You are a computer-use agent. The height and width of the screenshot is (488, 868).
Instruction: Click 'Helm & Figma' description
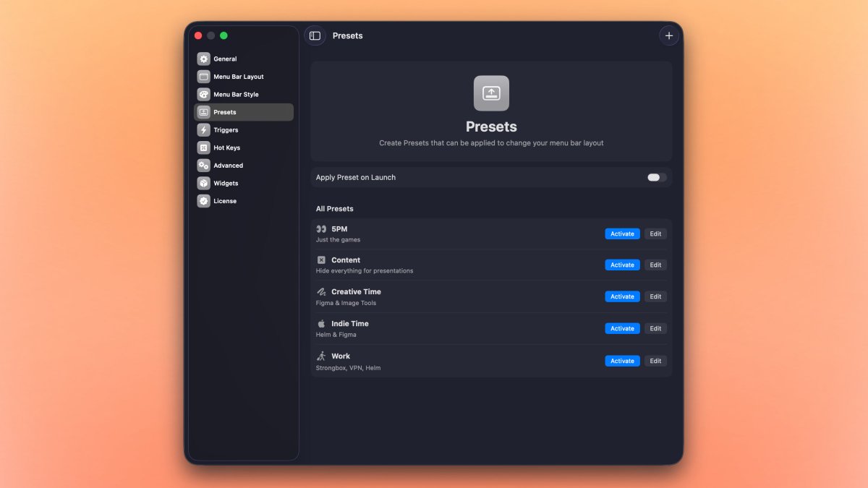click(336, 335)
